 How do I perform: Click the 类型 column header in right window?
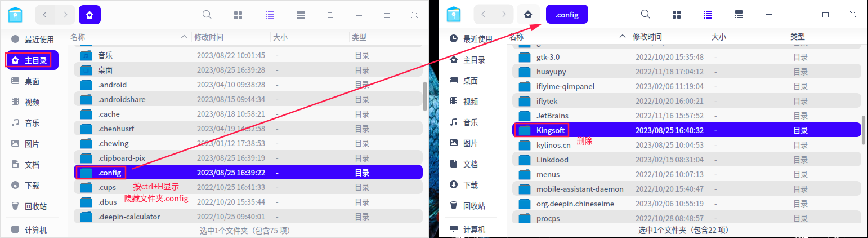[797, 37]
